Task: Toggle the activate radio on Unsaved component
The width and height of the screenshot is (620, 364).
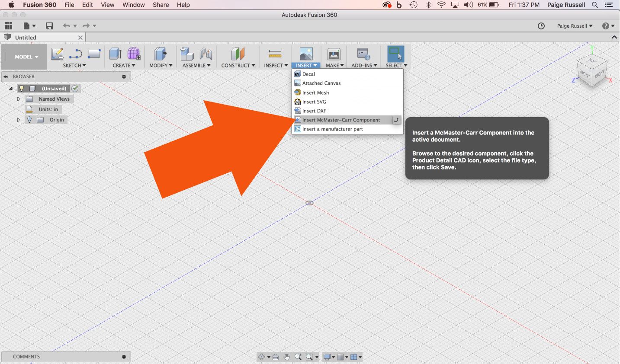Action: pyautogui.click(x=75, y=89)
